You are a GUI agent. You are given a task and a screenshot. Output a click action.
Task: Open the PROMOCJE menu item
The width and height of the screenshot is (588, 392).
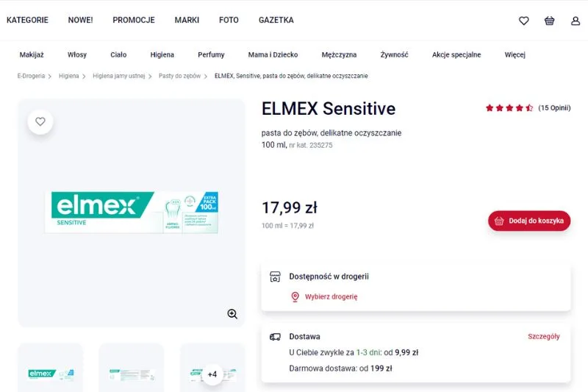[x=134, y=20]
